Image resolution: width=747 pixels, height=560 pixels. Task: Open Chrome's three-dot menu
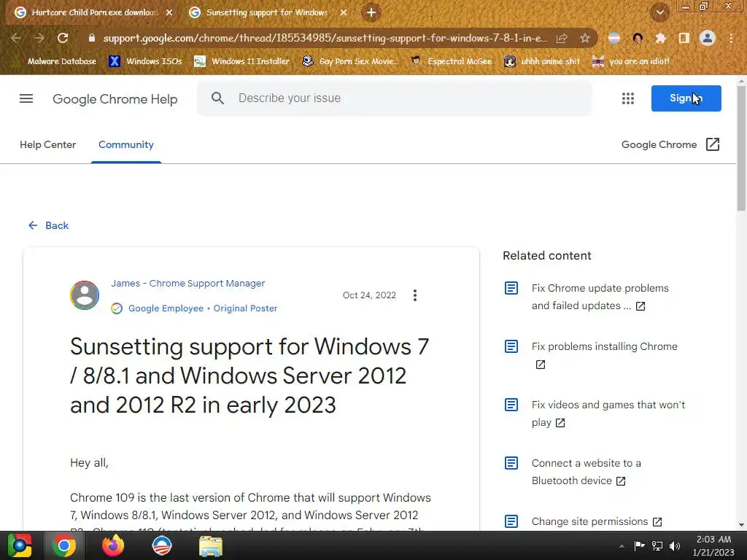point(731,38)
